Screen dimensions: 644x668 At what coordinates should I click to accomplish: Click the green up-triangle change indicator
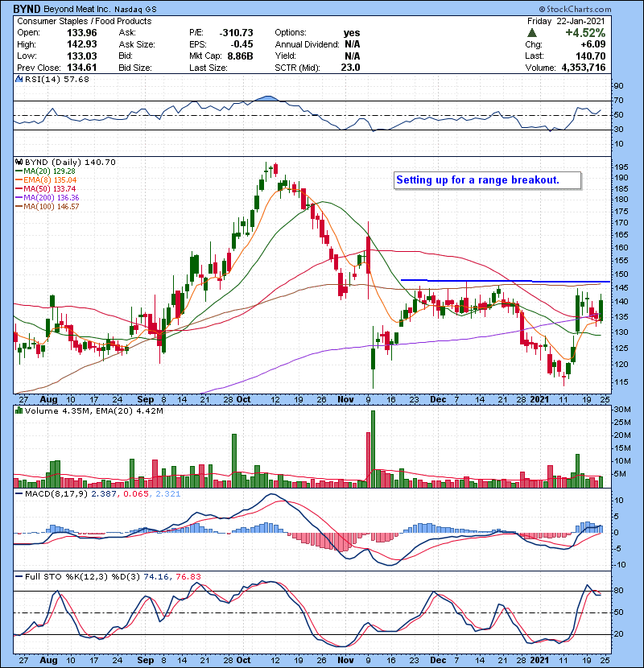(x=531, y=33)
